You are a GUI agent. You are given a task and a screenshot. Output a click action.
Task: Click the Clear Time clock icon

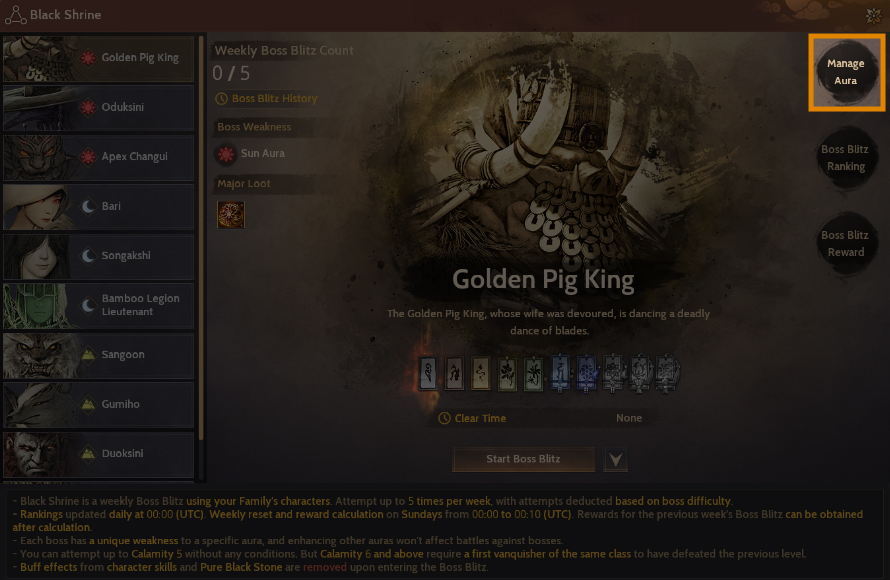click(444, 418)
